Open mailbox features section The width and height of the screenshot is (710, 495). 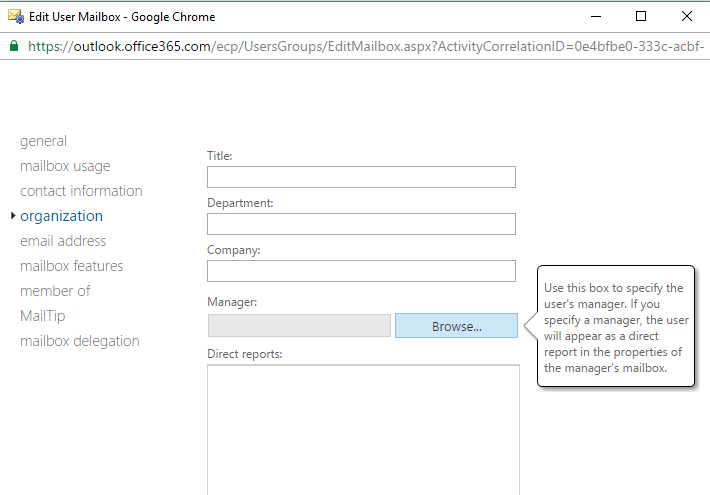72,266
